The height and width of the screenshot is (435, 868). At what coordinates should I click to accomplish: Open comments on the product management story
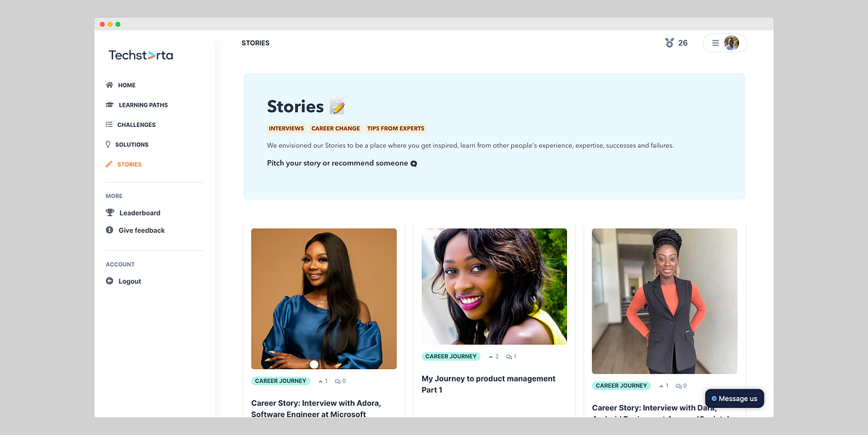click(510, 356)
